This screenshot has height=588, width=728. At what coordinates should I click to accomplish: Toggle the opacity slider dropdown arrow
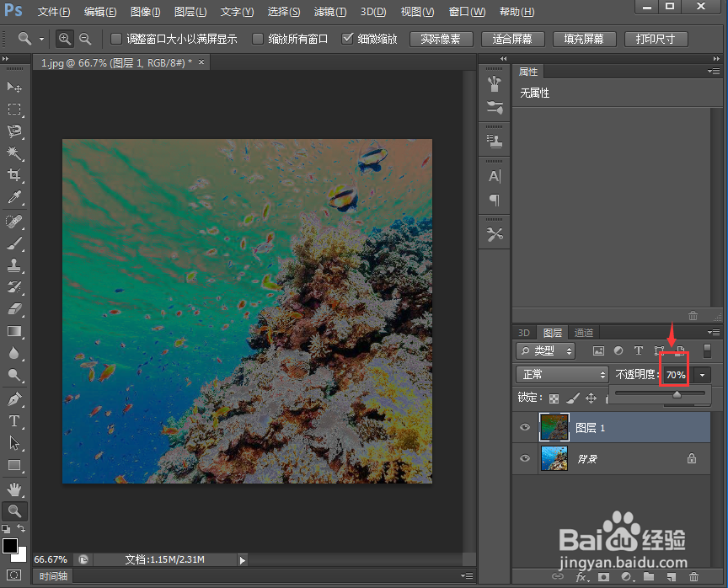pos(703,375)
